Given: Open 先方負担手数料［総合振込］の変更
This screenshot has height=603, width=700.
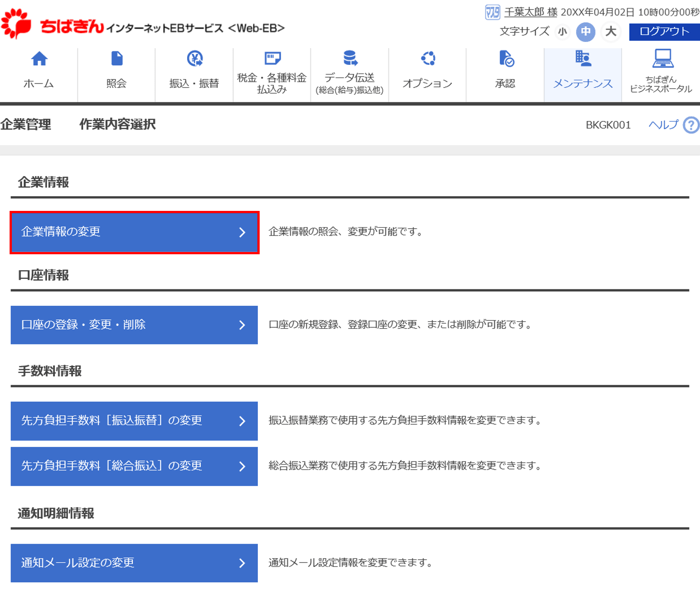Looking at the screenshot, I should 134,466.
